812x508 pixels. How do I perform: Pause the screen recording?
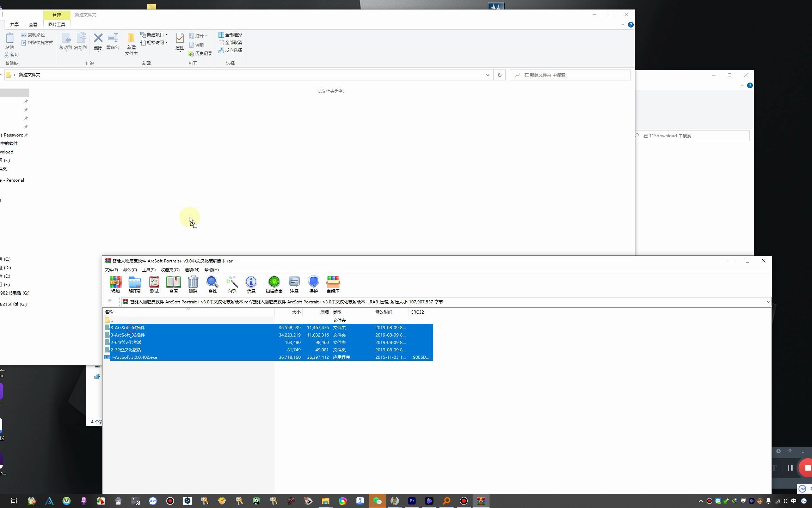pos(790,468)
